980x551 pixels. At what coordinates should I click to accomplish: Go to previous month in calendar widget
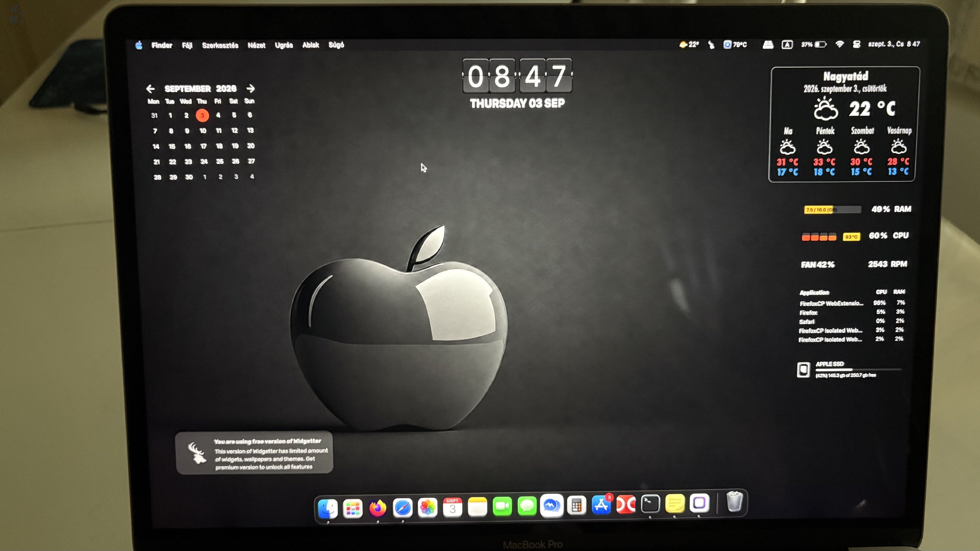pos(150,89)
